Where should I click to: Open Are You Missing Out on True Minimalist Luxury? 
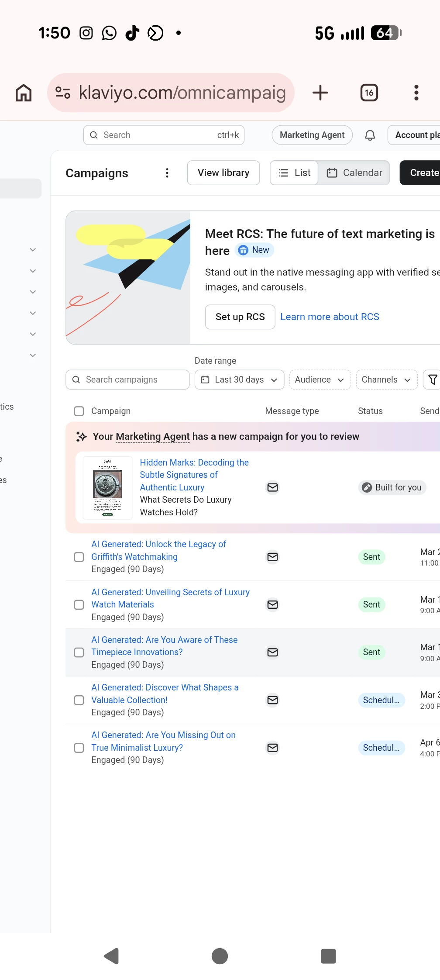point(163,741)
